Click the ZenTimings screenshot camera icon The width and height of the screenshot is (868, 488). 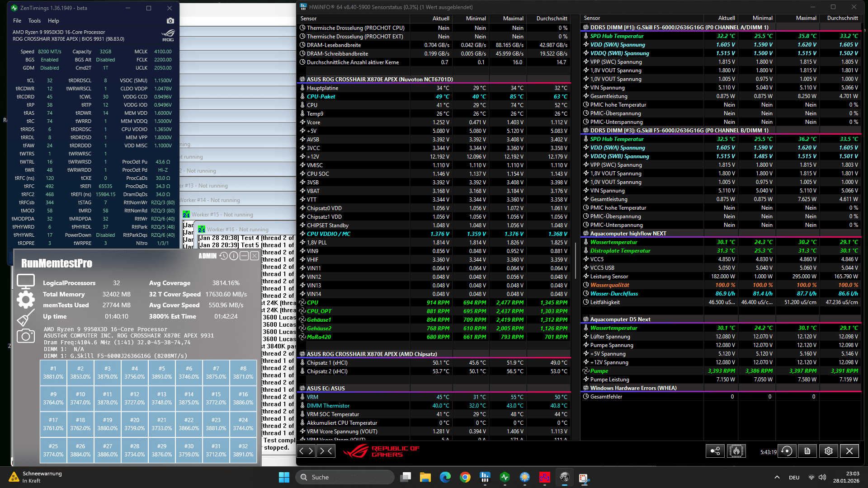pyautogui.click(x=170, y=21)
